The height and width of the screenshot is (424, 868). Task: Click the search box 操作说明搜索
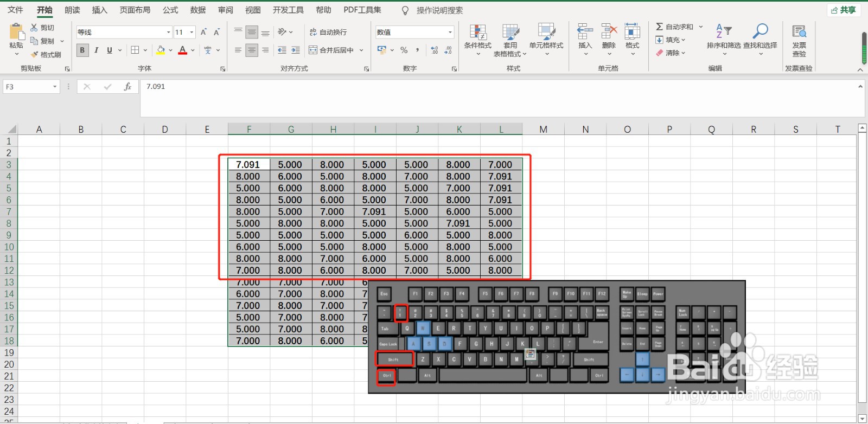pyautogui.click(x=439, y=10)
